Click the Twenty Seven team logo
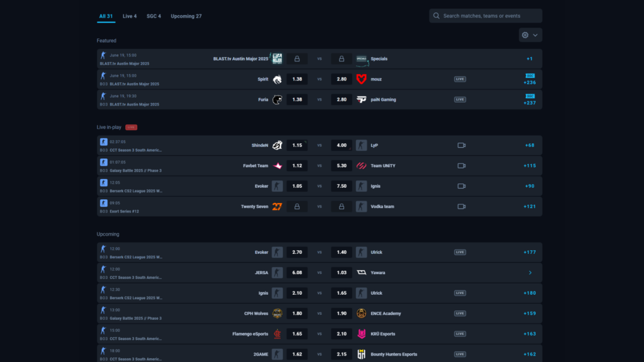The image size is (644, 362). (277, 206)
